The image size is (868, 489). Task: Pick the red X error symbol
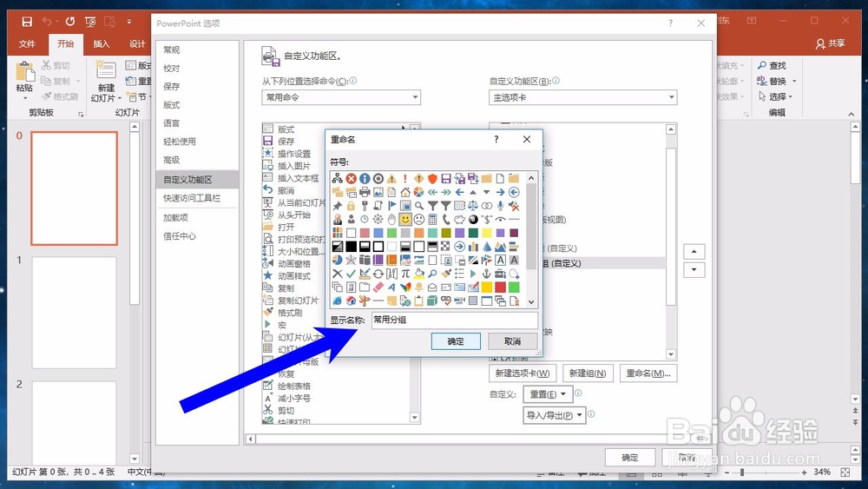pyautogui.click(x=351, y=178)
